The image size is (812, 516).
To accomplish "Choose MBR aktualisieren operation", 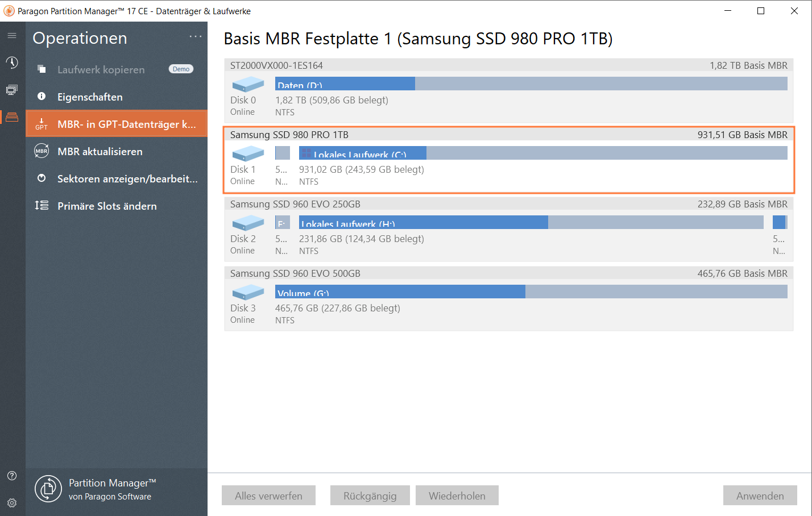I will [x=100, y=152].
